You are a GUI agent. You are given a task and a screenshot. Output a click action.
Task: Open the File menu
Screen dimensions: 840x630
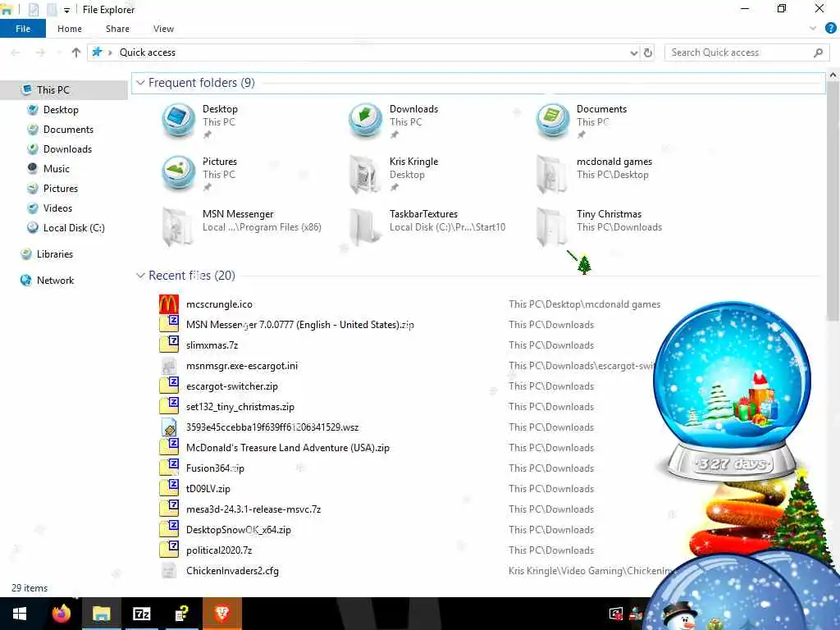(x=23, y=29)
